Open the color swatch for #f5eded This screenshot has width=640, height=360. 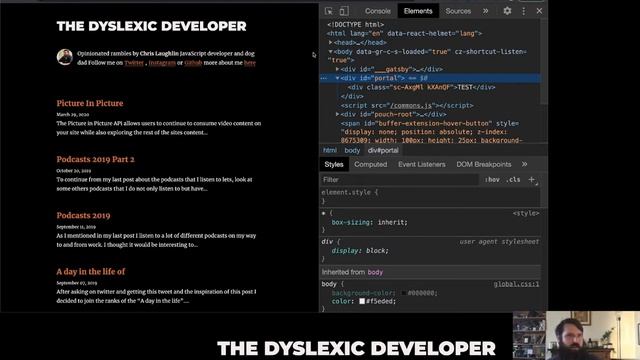(362, 301)
